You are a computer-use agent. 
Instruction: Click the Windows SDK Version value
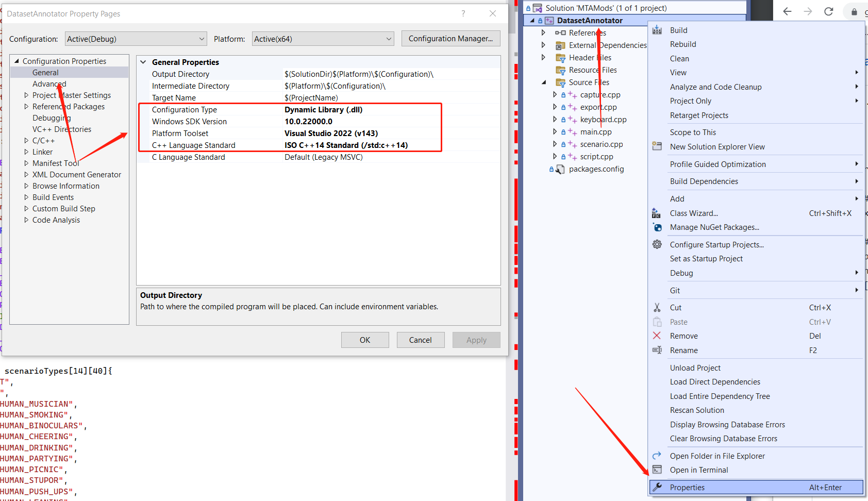coord(309,122)
